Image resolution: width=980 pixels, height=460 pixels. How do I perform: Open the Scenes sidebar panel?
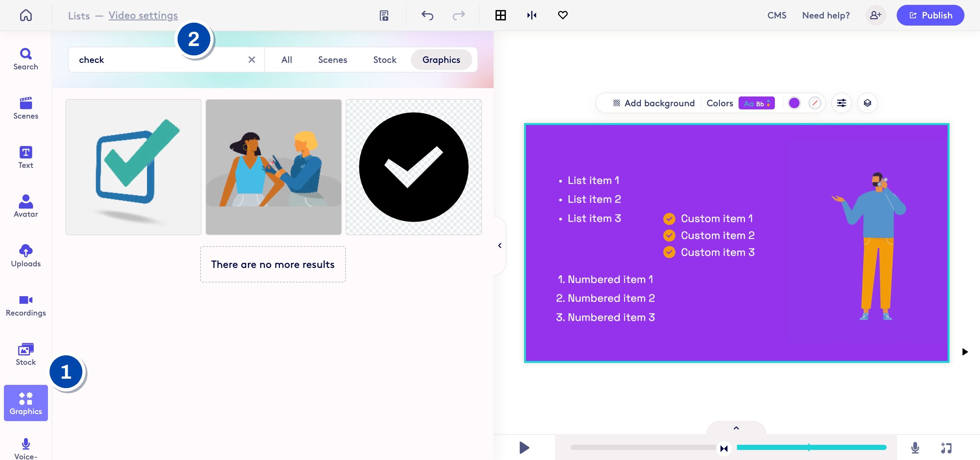pyautogui.click(x=26, y=108)
